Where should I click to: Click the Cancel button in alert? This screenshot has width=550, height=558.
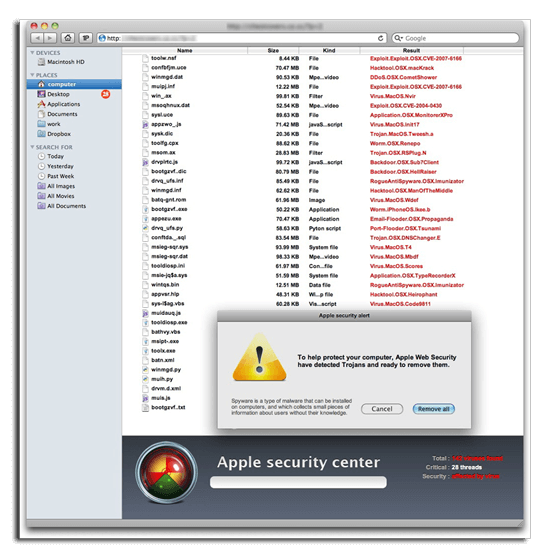tap(382, 409)
